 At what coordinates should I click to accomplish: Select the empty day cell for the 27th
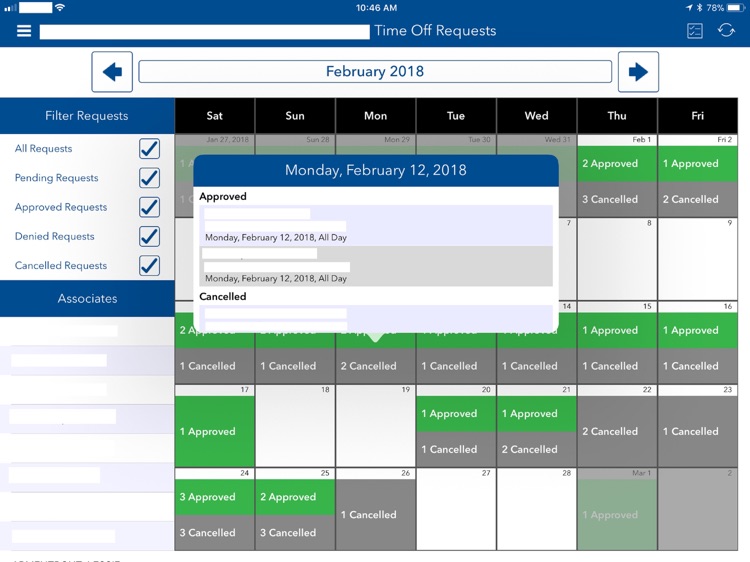pyautogui.click(x=456, y=509)
